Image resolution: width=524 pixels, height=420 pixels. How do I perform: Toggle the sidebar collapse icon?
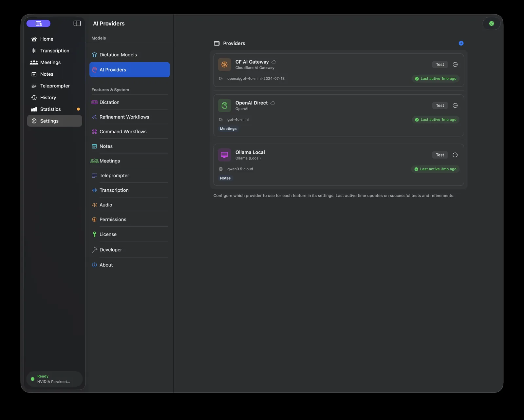tap(77, 23)
